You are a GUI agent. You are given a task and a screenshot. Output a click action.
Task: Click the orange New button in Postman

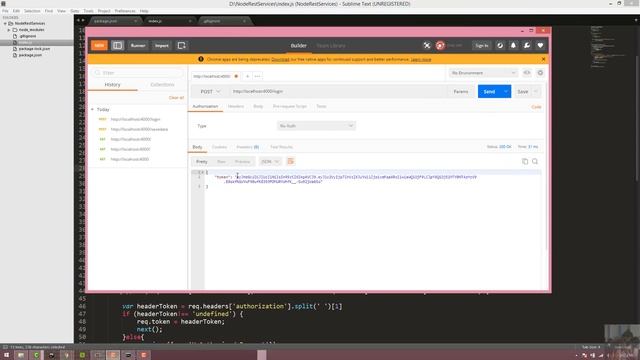(x=99, y=45)
